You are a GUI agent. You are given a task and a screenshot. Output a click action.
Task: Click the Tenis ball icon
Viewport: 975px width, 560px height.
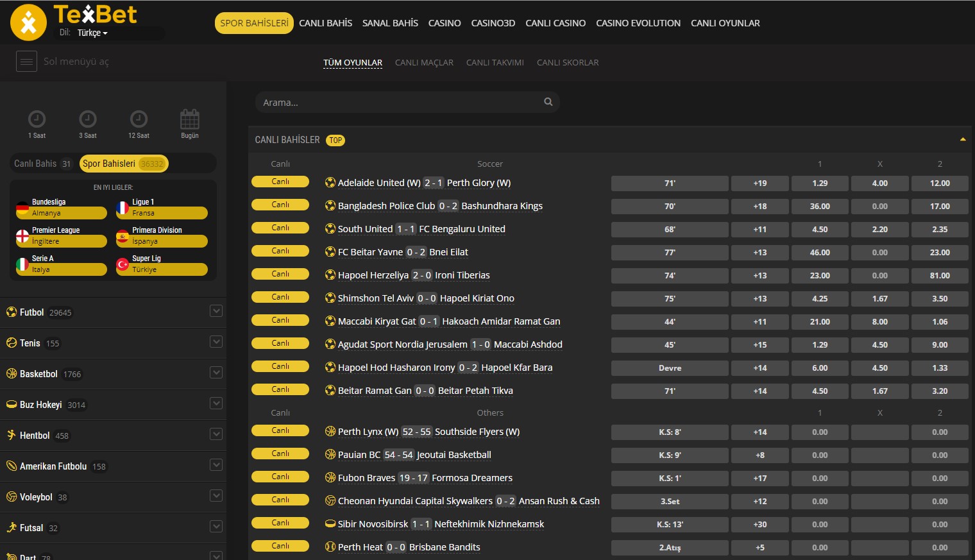point(12,343)
